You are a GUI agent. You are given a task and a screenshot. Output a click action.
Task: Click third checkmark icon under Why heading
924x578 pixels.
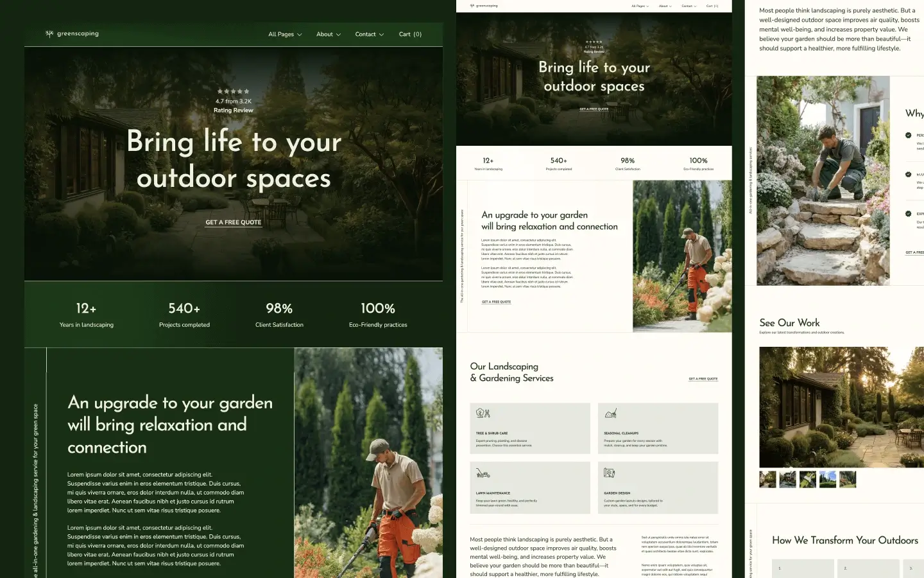908,214
